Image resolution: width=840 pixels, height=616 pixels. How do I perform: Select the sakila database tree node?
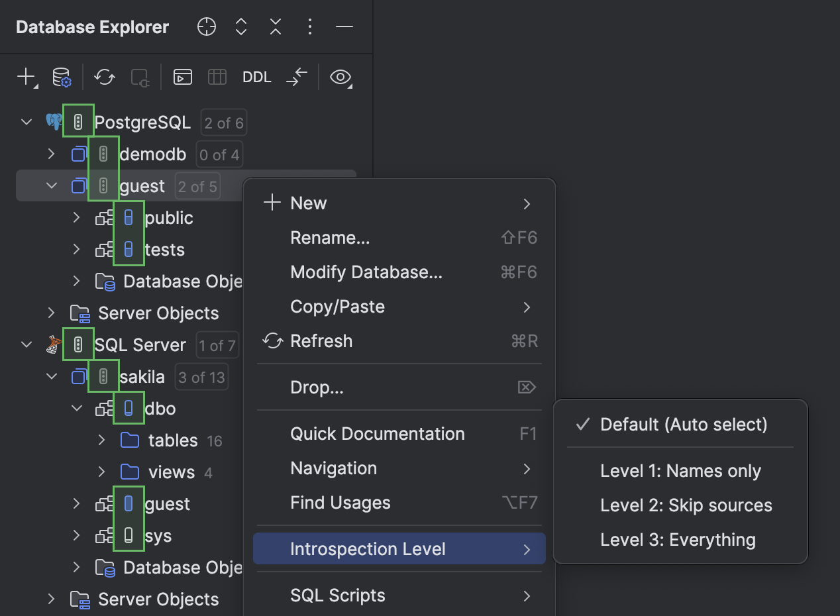click(x=142, y=376)
